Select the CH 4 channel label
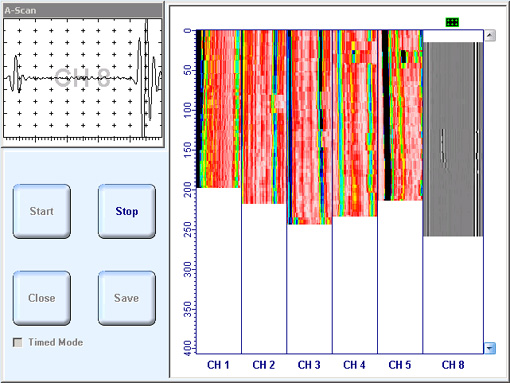 tap(354, 365)
